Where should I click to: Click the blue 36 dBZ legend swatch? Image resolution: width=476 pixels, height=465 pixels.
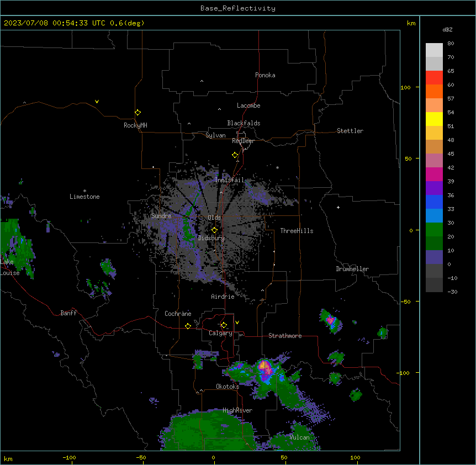(434, 202)
